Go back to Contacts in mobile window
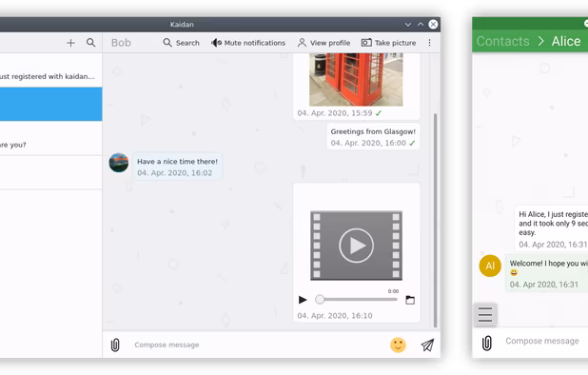This screenshot has height=375, width=588. pyautogui.click(x=503, y=41)
